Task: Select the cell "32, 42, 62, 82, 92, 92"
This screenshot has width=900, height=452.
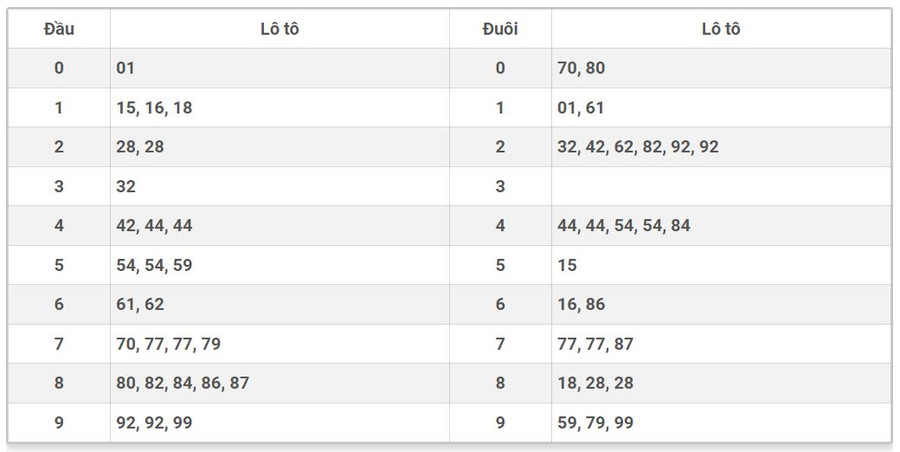Action: pos(637,147)
